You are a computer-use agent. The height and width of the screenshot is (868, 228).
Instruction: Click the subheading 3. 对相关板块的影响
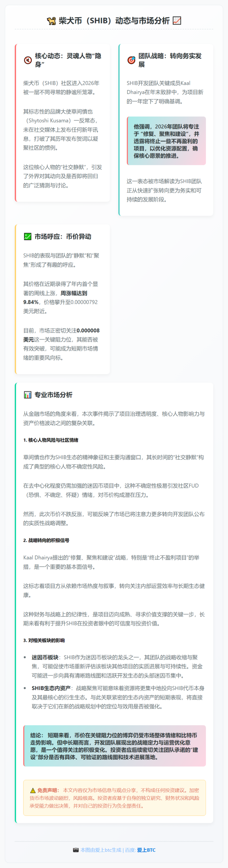point(44,640)
